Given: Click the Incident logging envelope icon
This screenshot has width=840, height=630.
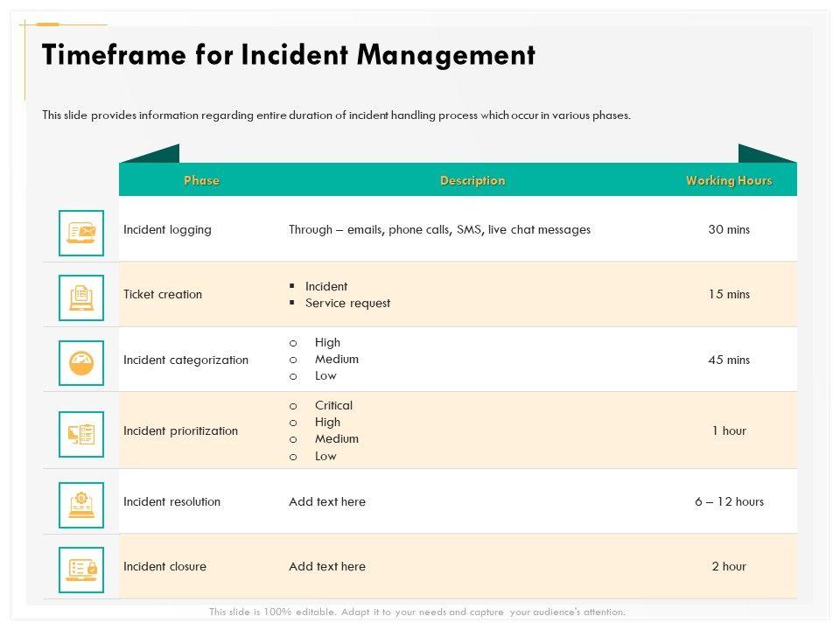Looking at the screenshot, I should pyautogui.click(x=81, y=233).
